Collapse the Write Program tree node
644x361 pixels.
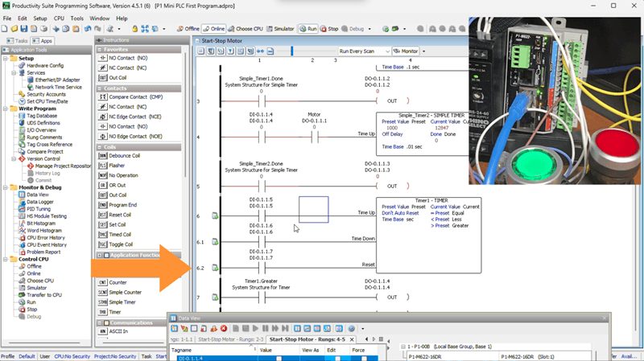coord(6,109)
